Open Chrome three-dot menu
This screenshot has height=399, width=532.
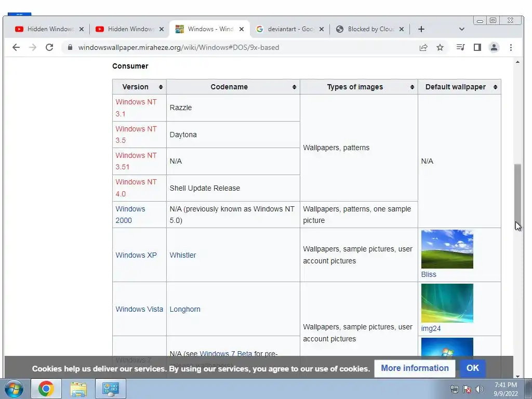(x=511, y=47)
